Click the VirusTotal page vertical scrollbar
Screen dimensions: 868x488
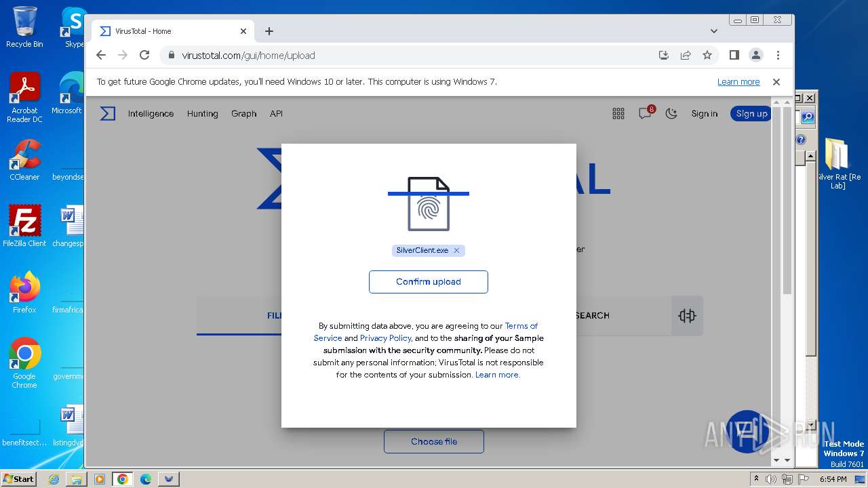click(x=787, y=201)
